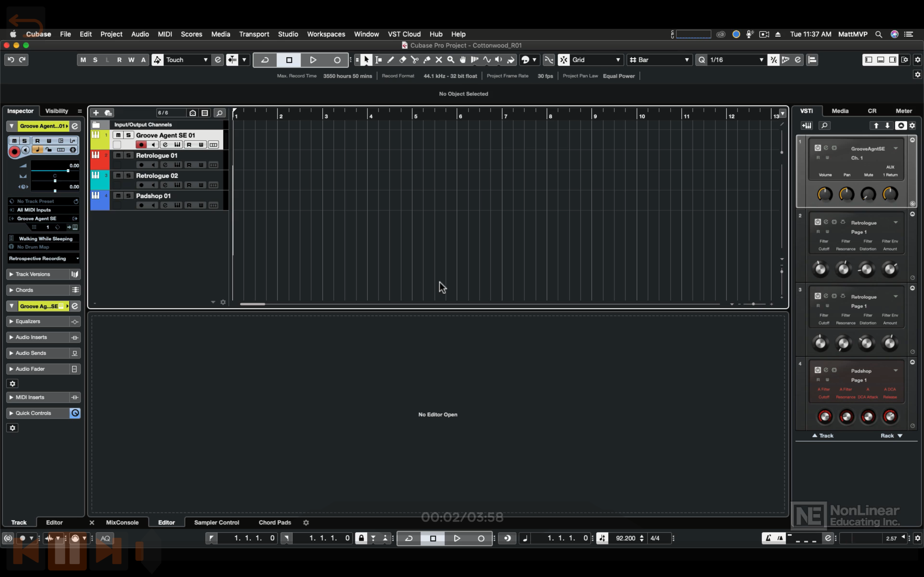The width and height of the screenshot is (924, 577).
Task: Switch to the Media tab
Action: tap(840, 111)
